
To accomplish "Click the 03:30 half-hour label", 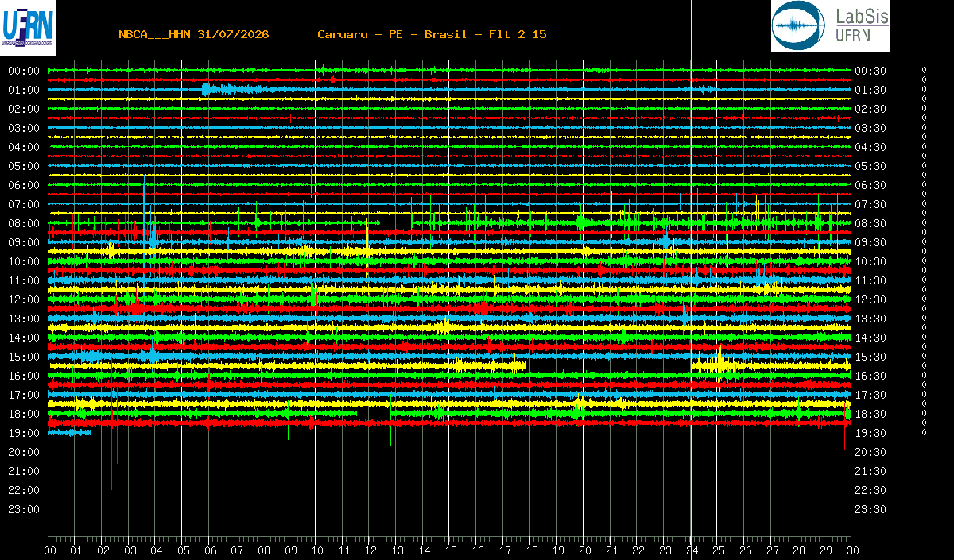I will click(871, 128).
